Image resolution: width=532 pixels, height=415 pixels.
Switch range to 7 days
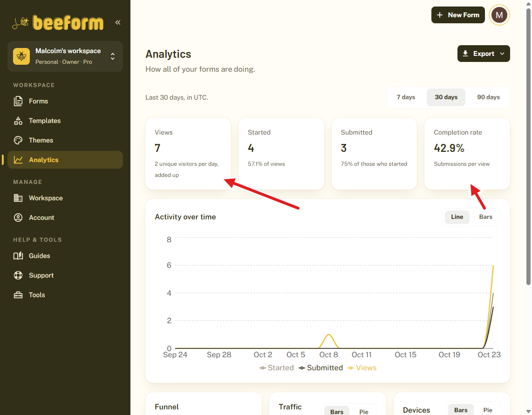(406, 97)
